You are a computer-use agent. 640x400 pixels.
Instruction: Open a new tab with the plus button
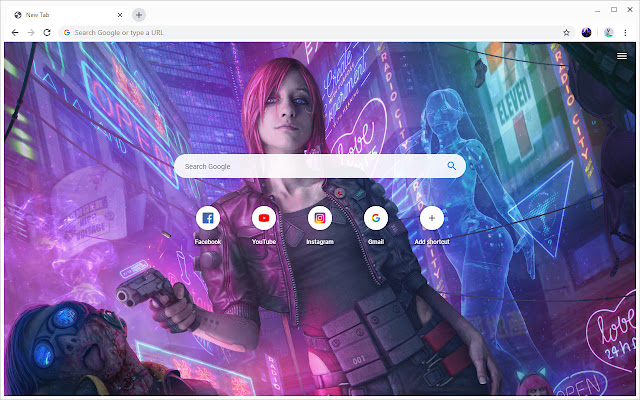click(139, 15)
